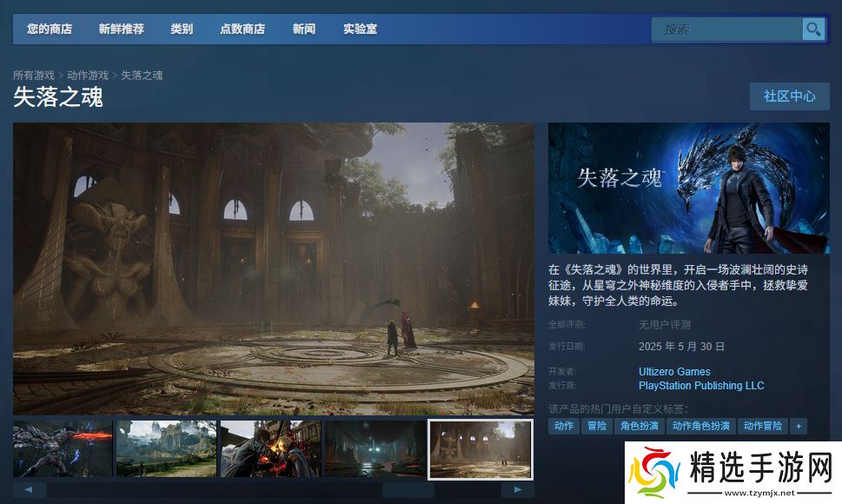Open the 类别 categories menu
This screenshot has width=842, height=504.
[182, 30]
